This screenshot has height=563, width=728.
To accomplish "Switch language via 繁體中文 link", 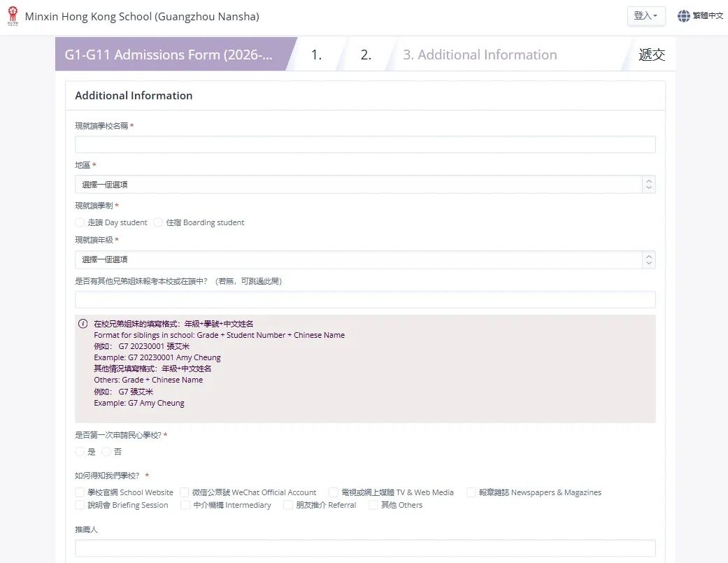I will [708, 16].
